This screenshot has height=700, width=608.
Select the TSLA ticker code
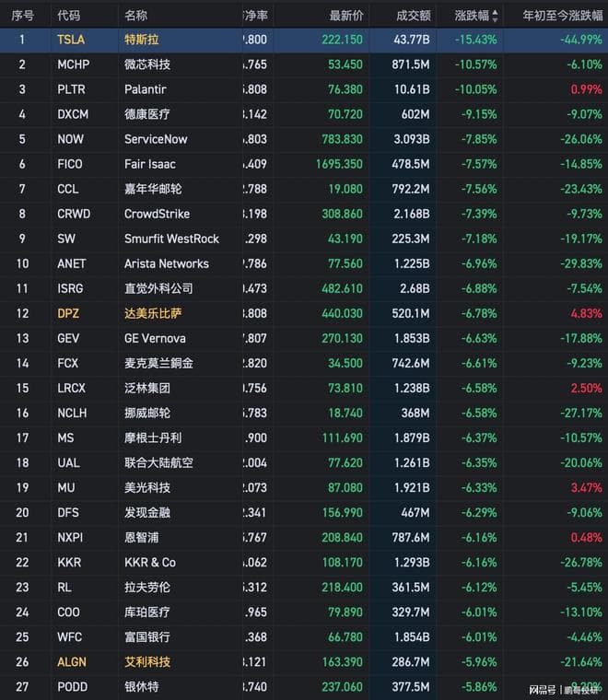[71, 40]
